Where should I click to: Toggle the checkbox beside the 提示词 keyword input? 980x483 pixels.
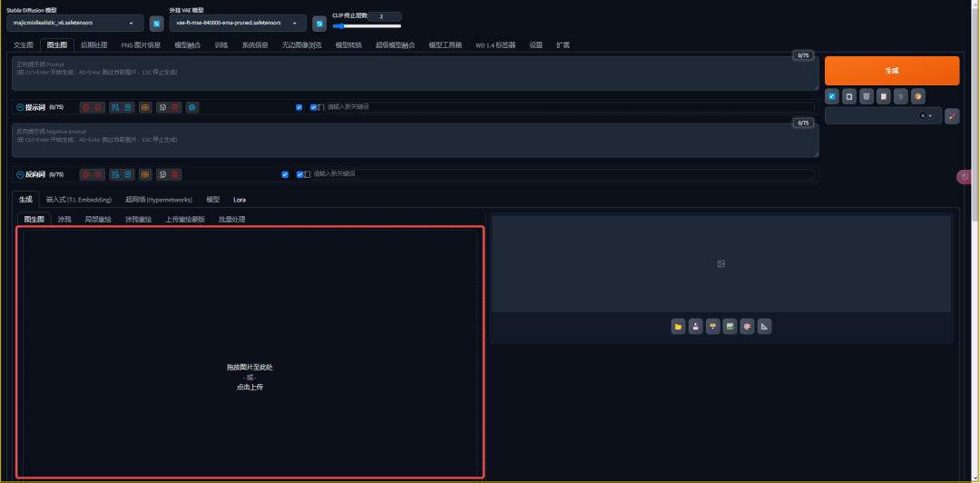pos(314,108)
